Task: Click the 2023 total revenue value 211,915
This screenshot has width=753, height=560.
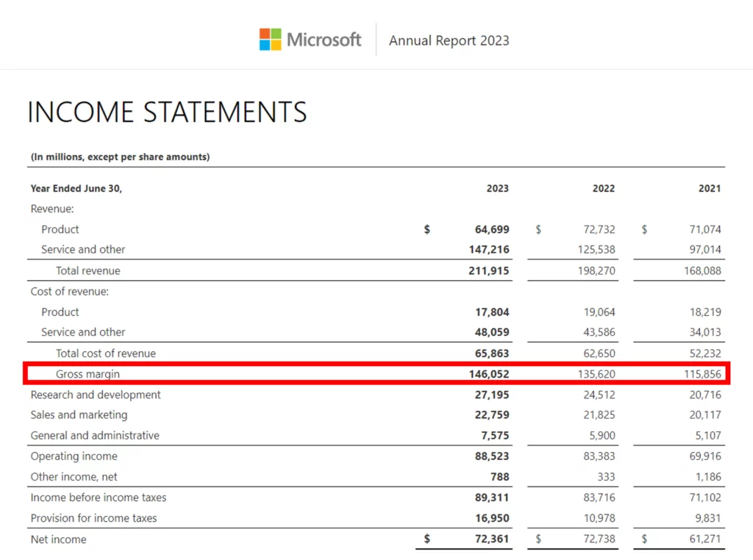Action: point(489,270)
